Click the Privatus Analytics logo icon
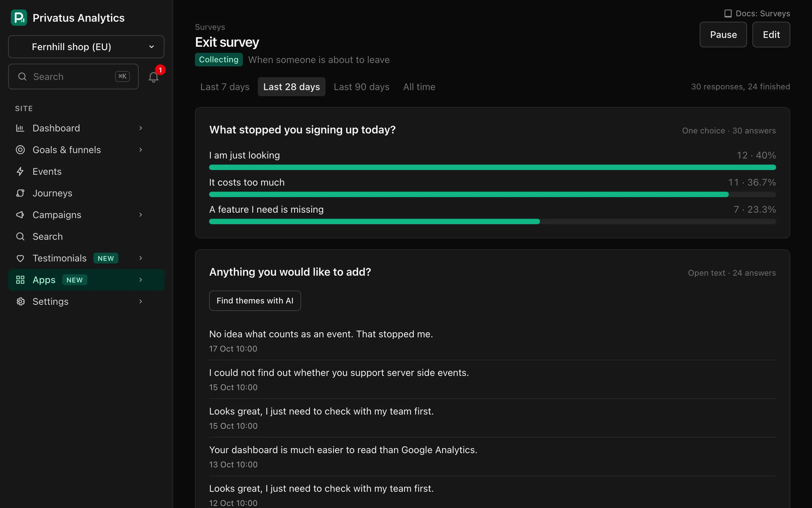This screenshot has height=508, width=812. click(x=19, y=18)
